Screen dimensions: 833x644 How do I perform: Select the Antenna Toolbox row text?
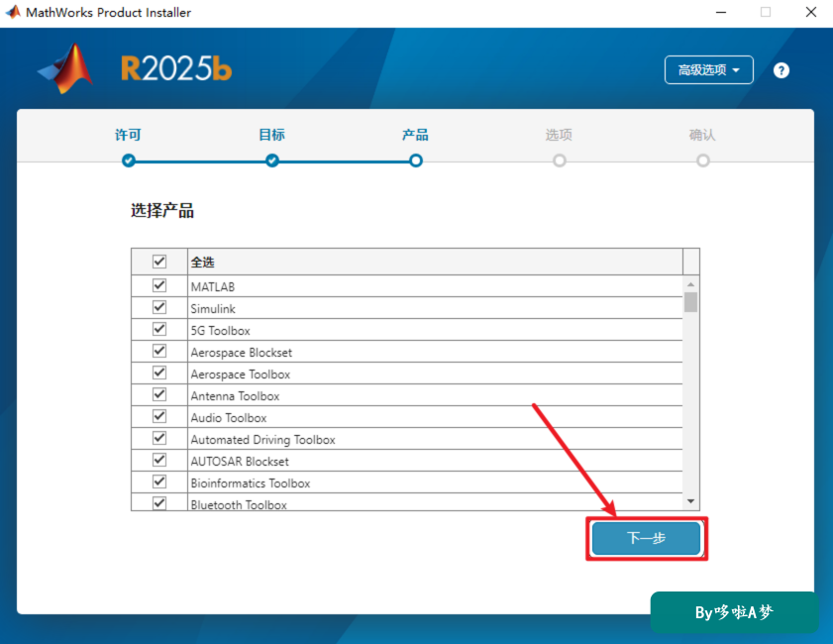click(x=236, y=396)
